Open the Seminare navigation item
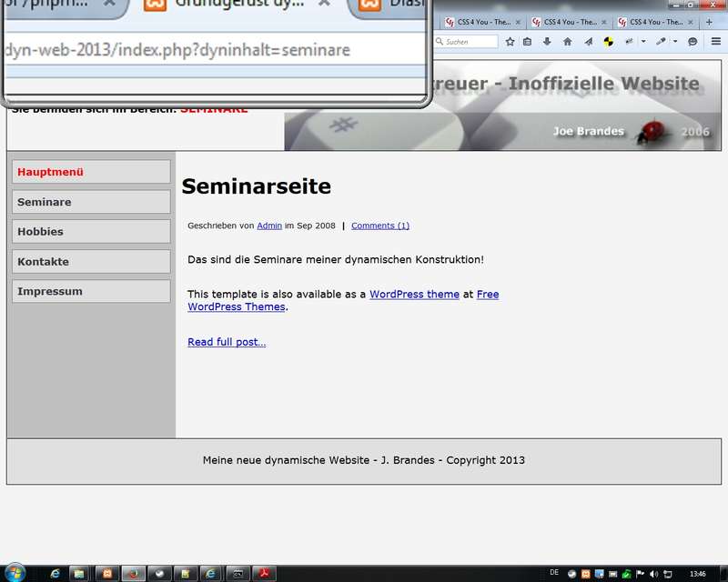728x582 pixels. click(92, 202)
